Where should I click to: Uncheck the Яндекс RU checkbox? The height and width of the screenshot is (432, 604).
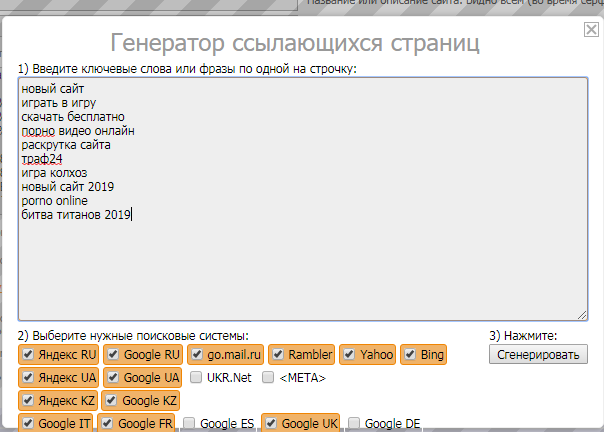[28, 355]
